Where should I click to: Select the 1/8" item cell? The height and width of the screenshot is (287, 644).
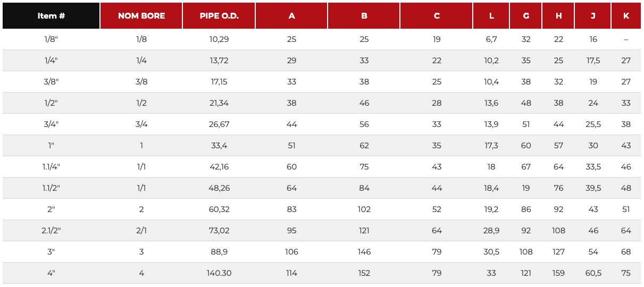coord(51,39)
